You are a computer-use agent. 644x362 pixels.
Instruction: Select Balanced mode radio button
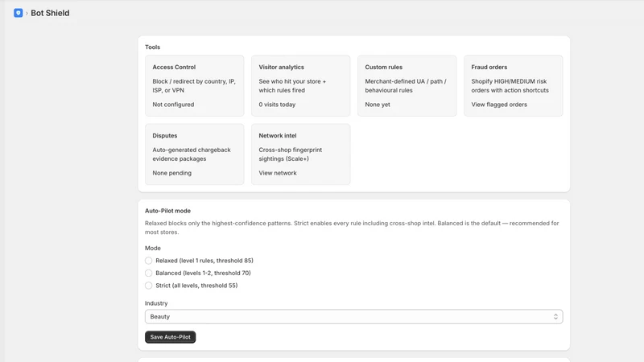(x=149, y=273)
